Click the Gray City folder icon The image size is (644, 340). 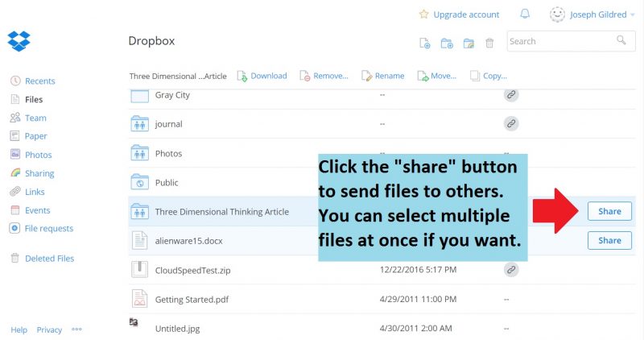(x=139, y=96)
